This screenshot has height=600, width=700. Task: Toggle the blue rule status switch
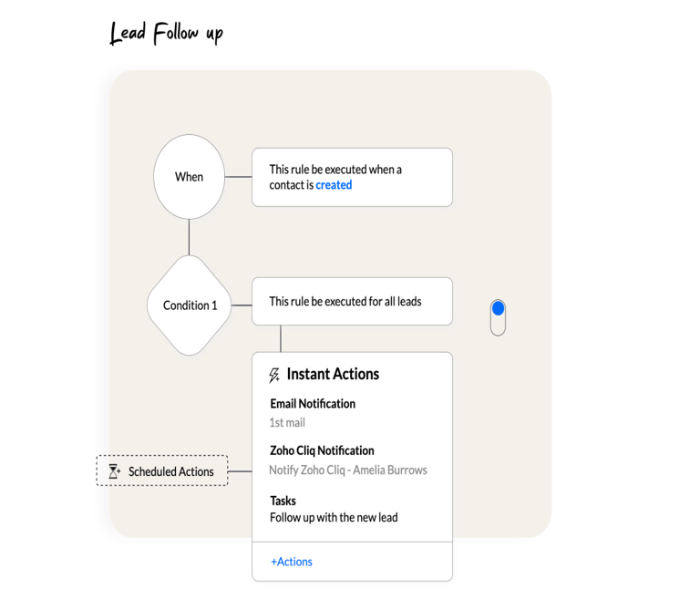(x=498, y=316)
